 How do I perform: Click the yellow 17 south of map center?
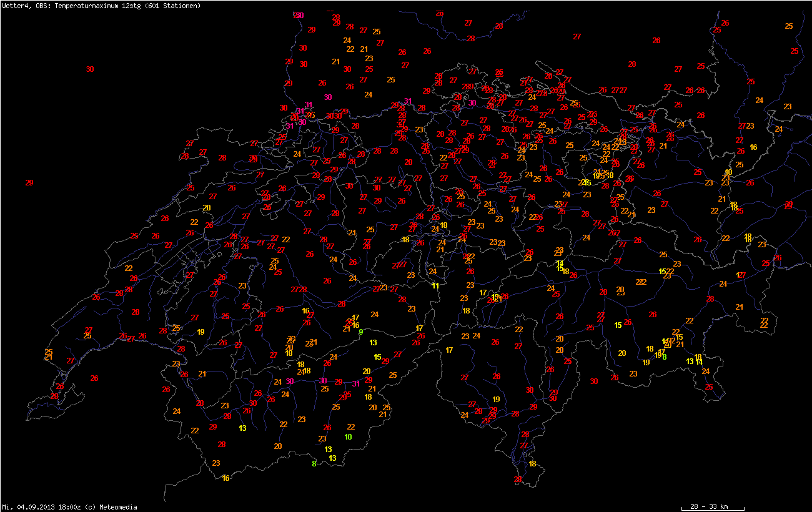click(449, 350)
